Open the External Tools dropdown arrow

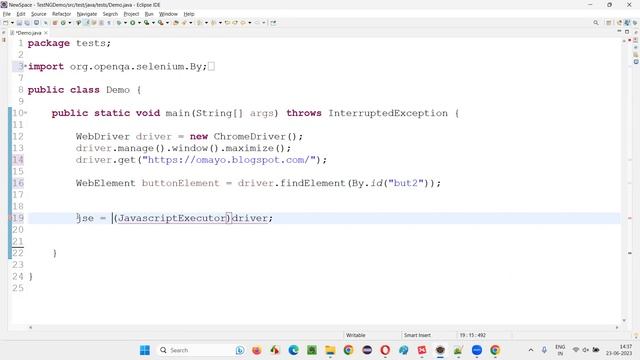(x=167, y=23)
